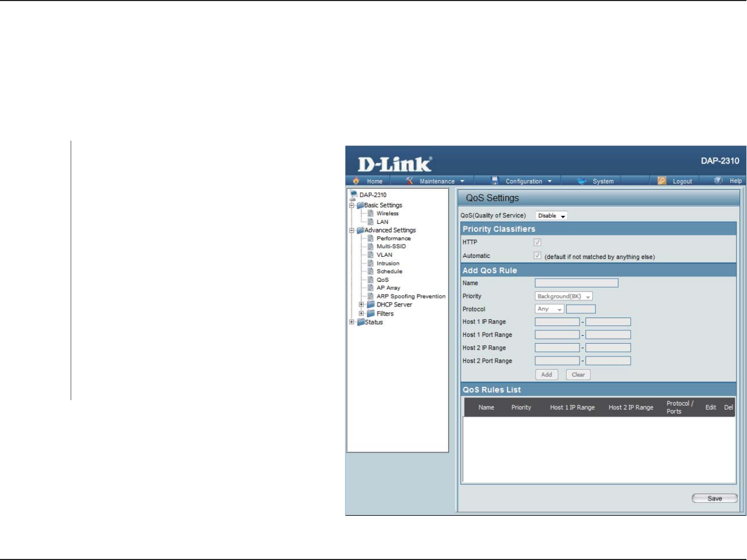Viewport: 747px width, 560px height.
Task: Open the Configuration menu
Action: coord(524,181)
